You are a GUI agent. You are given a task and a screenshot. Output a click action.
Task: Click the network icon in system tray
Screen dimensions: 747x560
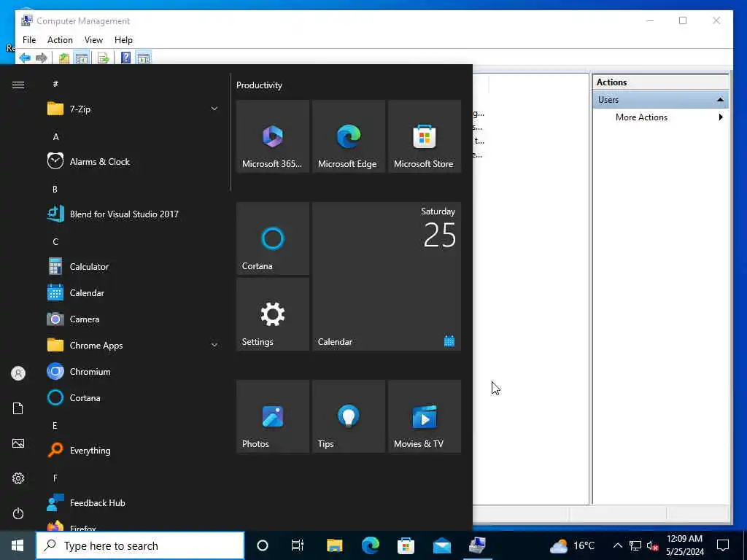click(635, 545)
